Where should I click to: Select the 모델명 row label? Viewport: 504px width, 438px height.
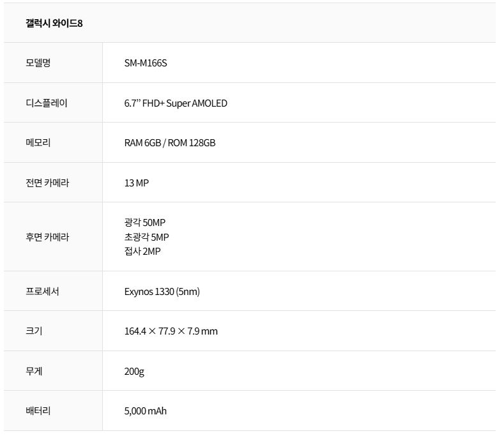pos(38,63)
